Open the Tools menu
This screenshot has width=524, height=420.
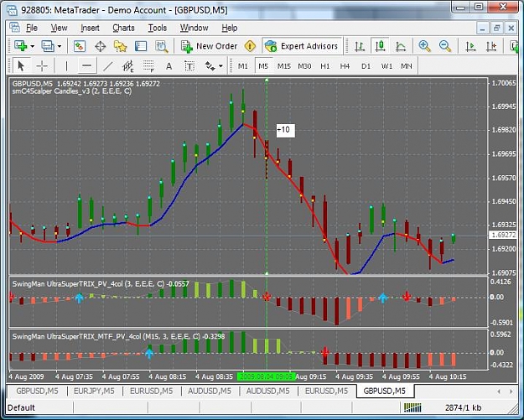pos(158,28)
